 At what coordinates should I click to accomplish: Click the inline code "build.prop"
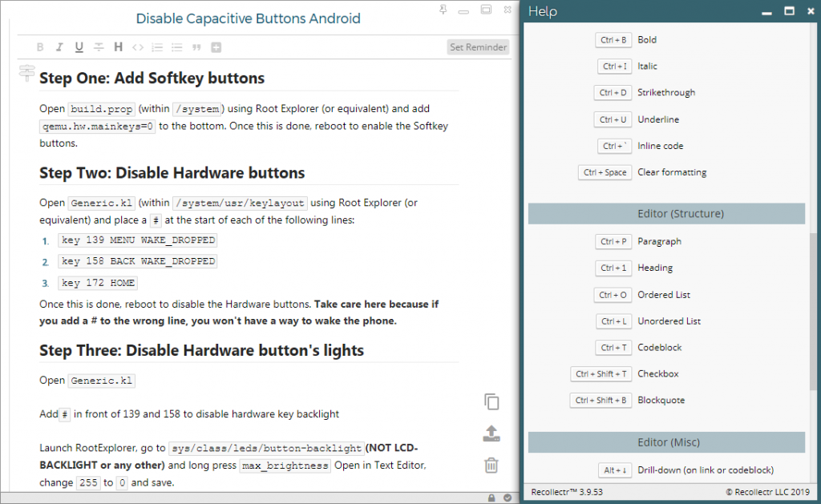point(102,109)
